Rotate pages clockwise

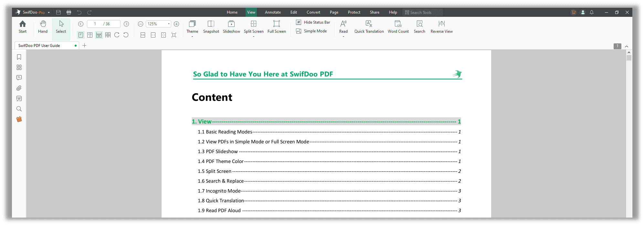coord(117,35)
